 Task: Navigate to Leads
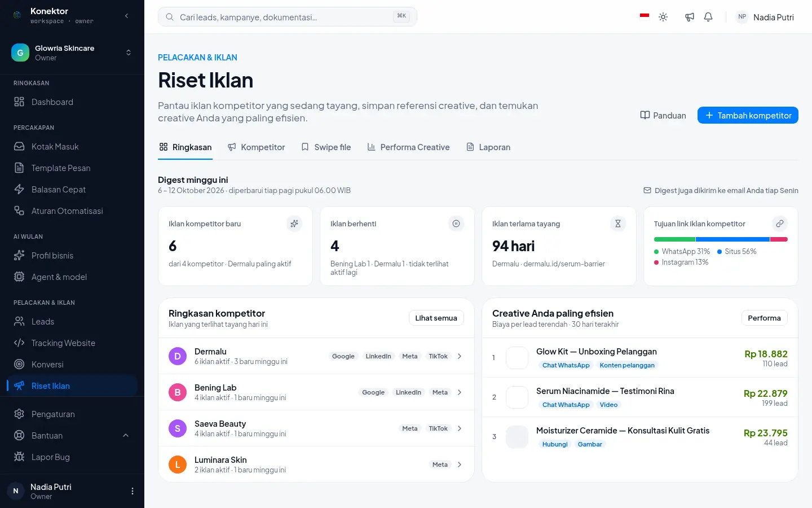(x=72, y=322)
